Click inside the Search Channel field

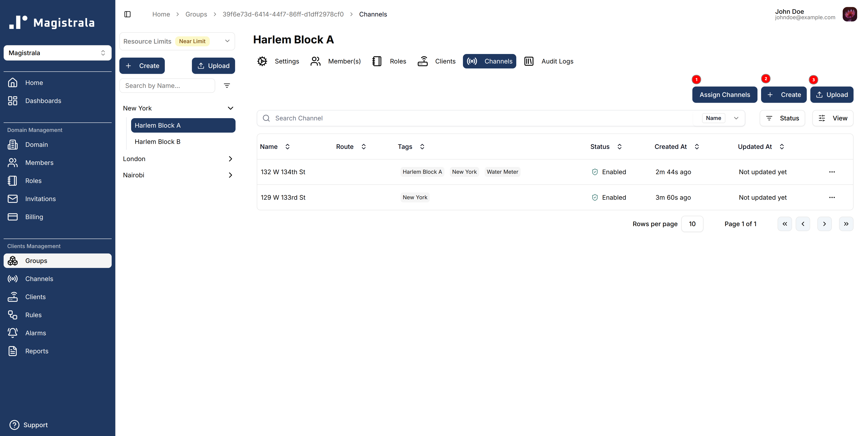pos(371,118)
